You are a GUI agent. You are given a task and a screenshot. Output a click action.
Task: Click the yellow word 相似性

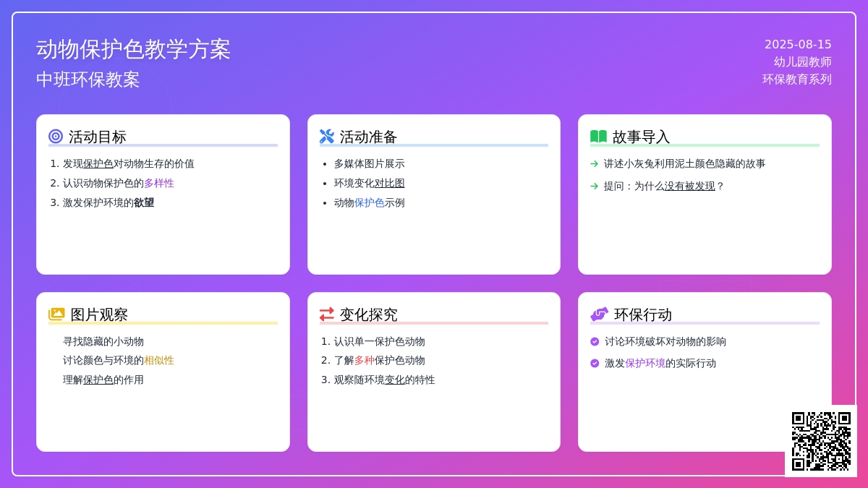click(159, 361)
